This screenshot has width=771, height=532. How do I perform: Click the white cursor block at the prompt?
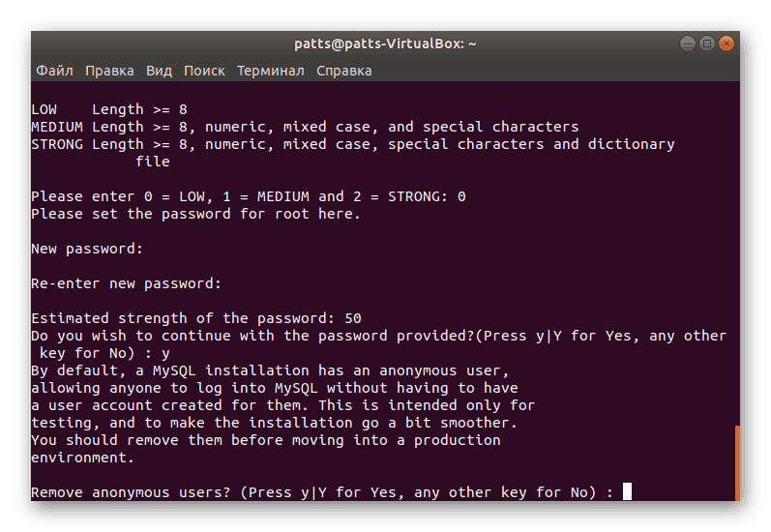click(627, 492)
